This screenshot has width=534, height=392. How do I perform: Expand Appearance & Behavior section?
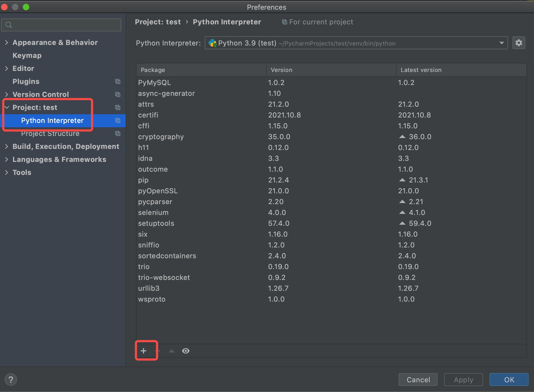[x=7, y=43]
